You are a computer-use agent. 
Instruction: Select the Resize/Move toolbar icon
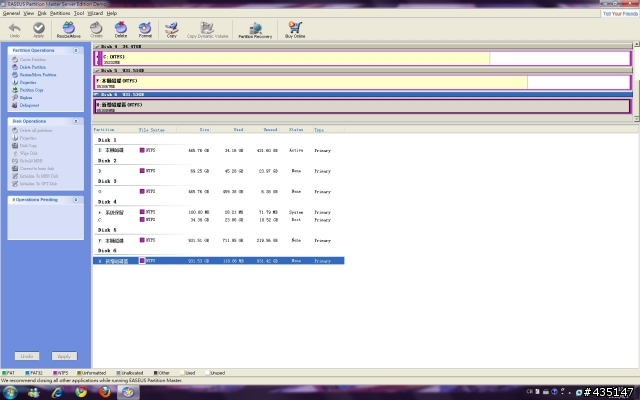point(69,28)
